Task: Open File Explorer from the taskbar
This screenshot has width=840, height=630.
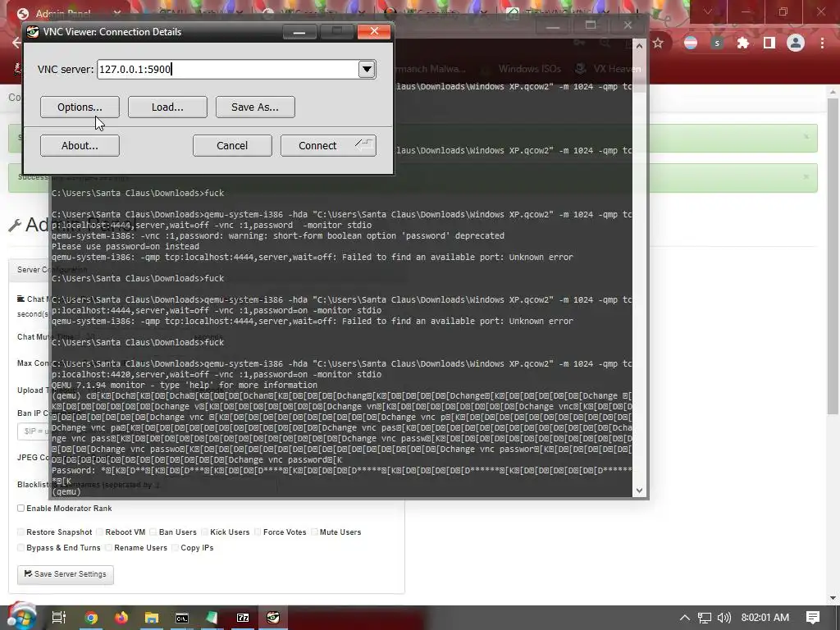Action: click(152, 618)
